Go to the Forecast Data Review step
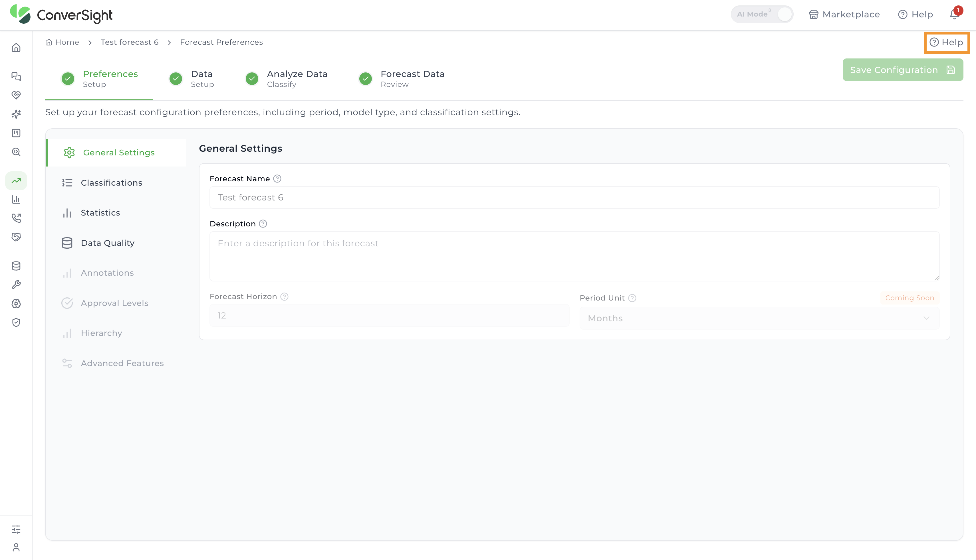 point(402,78)
